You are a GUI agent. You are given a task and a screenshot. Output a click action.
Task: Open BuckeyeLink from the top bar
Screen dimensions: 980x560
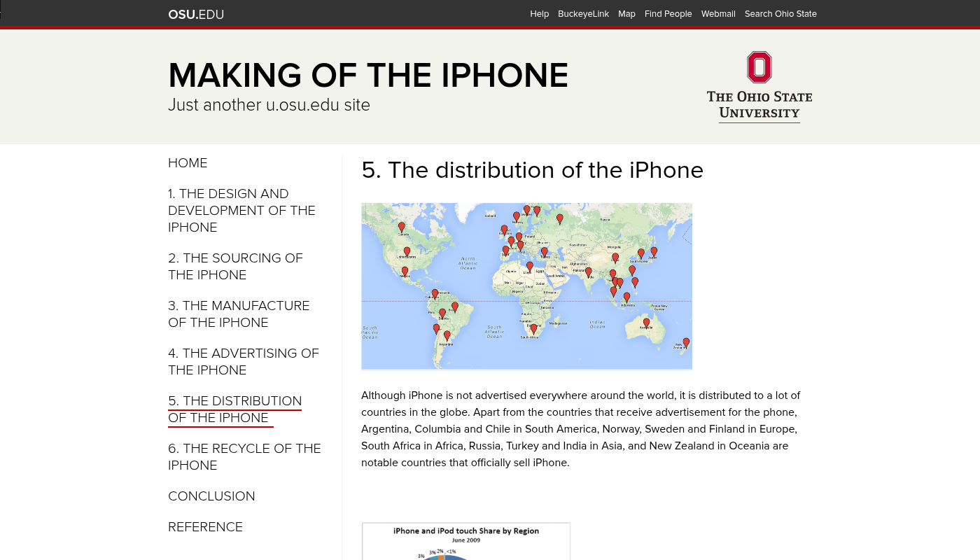pyautogui.click(x=583, y=14)
